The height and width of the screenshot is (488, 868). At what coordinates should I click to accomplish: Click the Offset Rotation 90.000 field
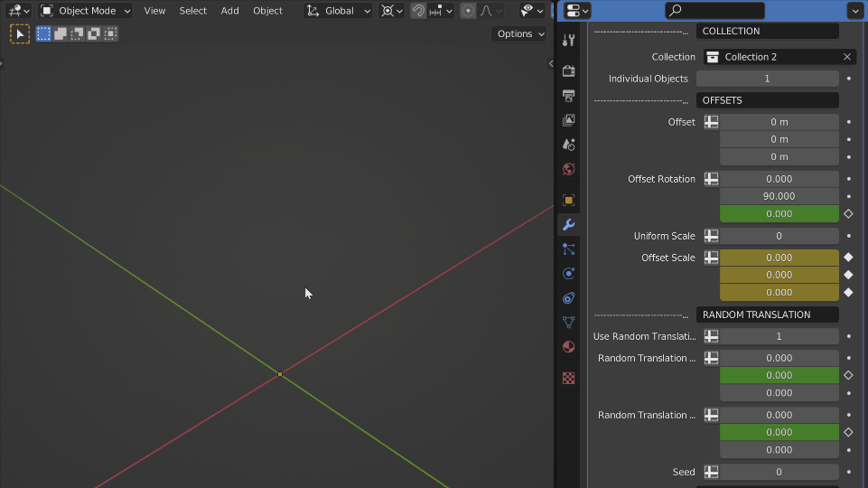[x=779, y=196]
